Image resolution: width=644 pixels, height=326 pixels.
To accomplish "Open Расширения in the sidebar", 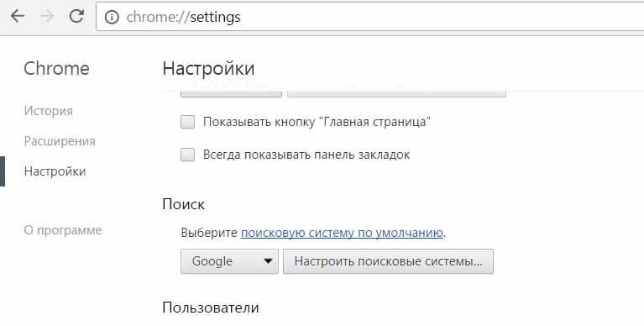I will [60, 141].
